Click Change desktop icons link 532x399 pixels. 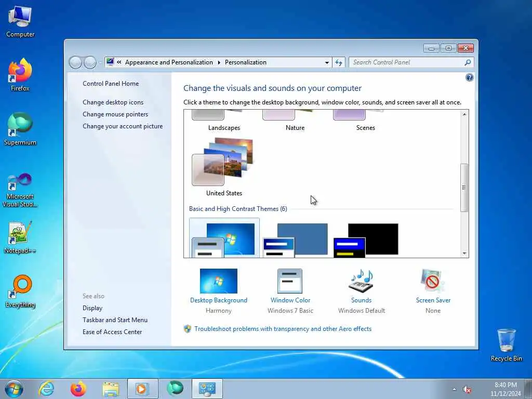pyautogui.click(x=113, y=102)
